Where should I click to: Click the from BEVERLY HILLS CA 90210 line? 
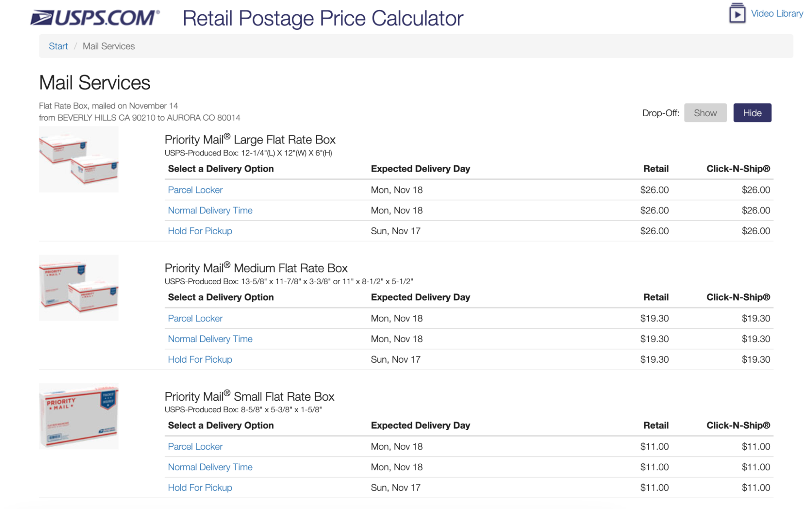(x=139, y=117)
